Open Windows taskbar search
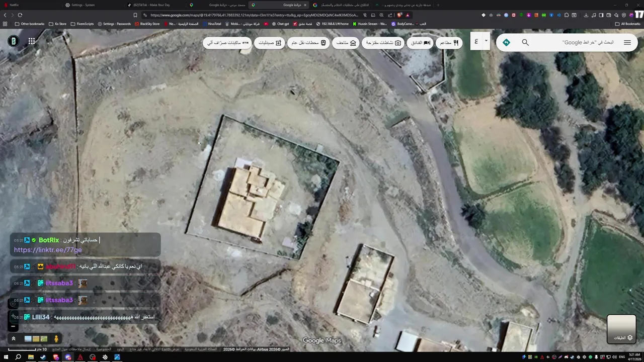The image size is (644, 362). 18,357
